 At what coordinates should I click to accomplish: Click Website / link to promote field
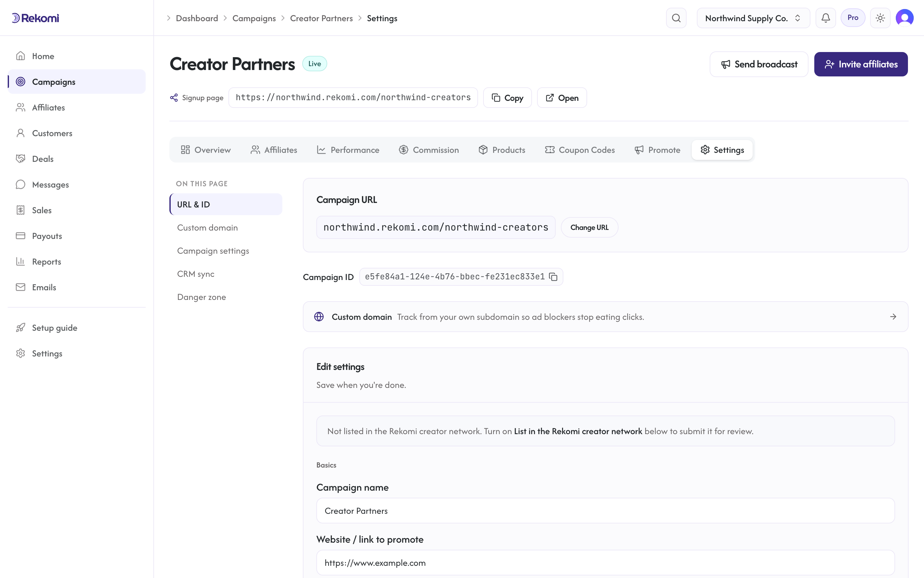(x=605, y=563)
